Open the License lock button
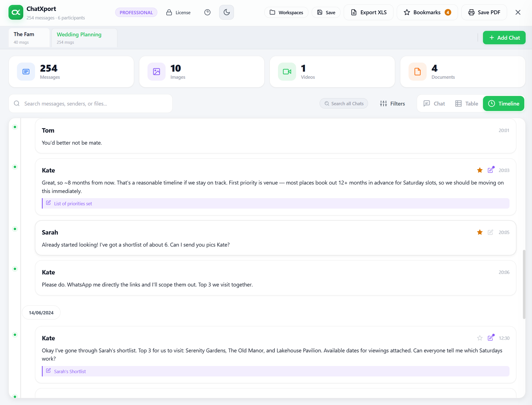The height and width of the screenshot is (405, 532). pyautogui.click(x=178, y=12)
